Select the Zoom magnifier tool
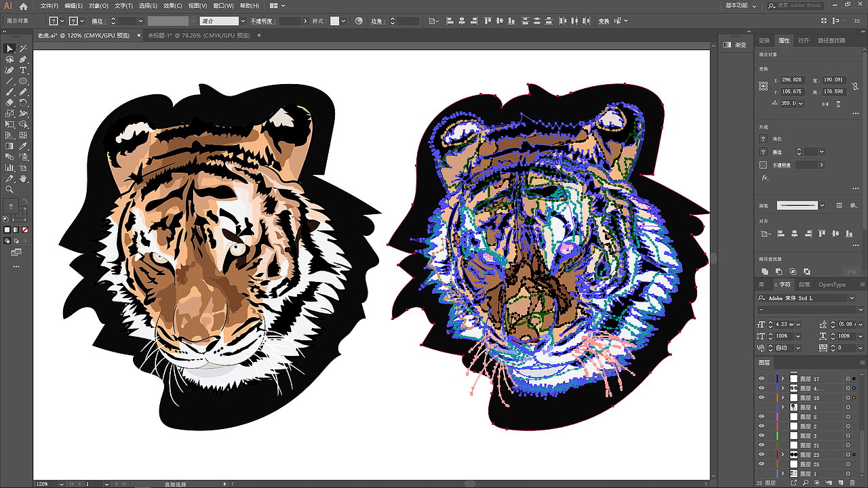 9,189
